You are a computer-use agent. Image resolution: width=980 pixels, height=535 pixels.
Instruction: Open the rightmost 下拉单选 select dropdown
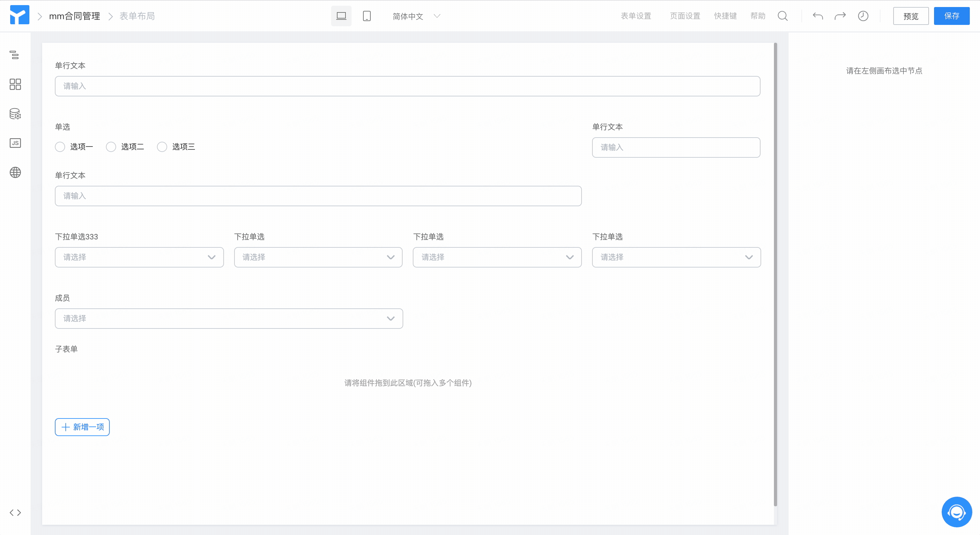coord(676,257)
